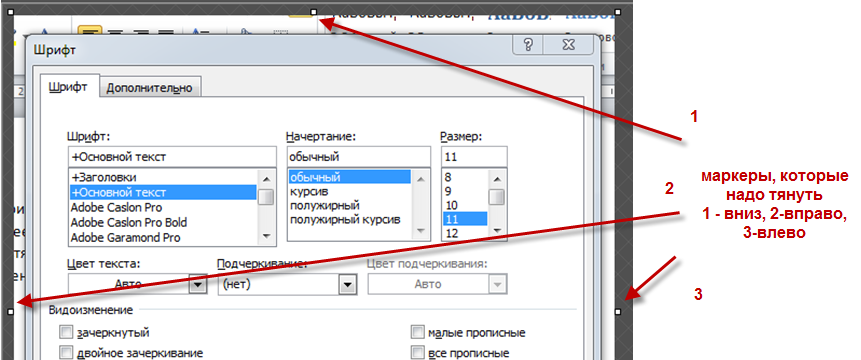The height and width of the screenshot is (360, 861).
Task: Close the Шрифт dialog window
Action: click(x=568, y=46)
